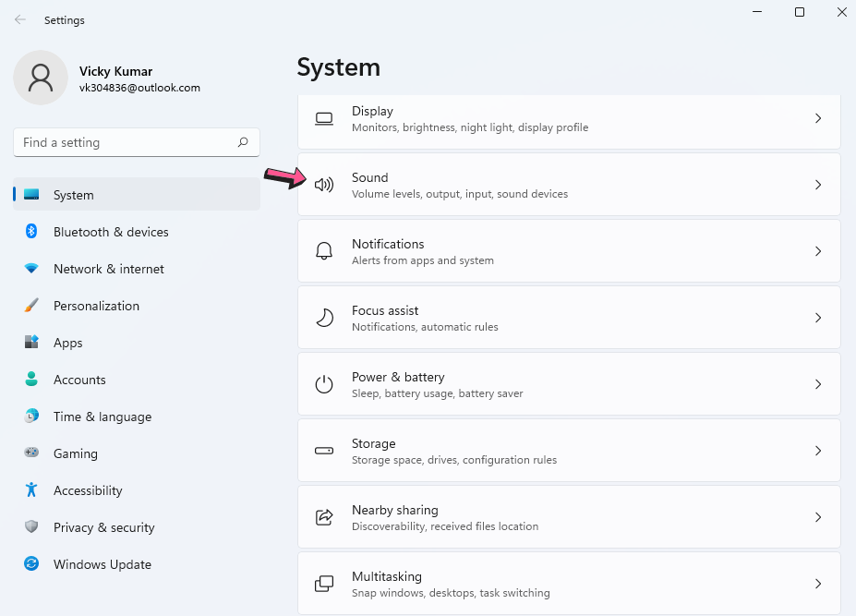856x616 pixels.
Task: Expand the Storage row chevron
Action: point(818,451)
